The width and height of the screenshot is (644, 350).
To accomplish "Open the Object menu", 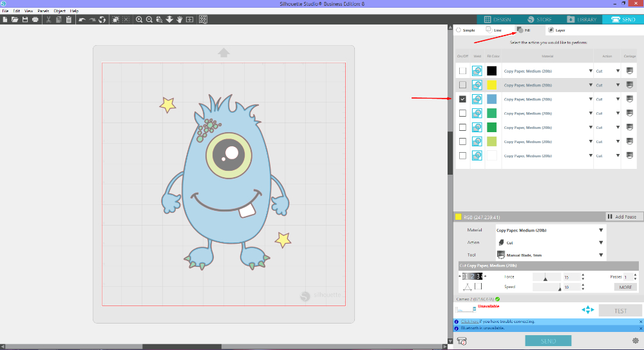I will point(59,11).
